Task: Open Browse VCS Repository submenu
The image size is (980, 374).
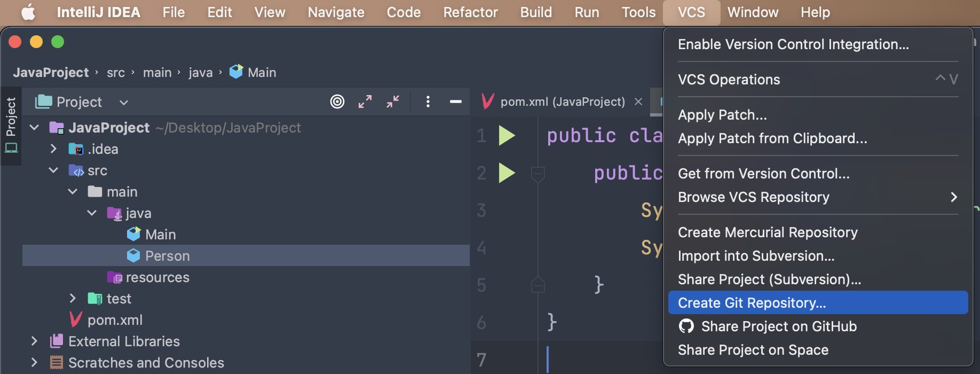Action: point(818,197)
